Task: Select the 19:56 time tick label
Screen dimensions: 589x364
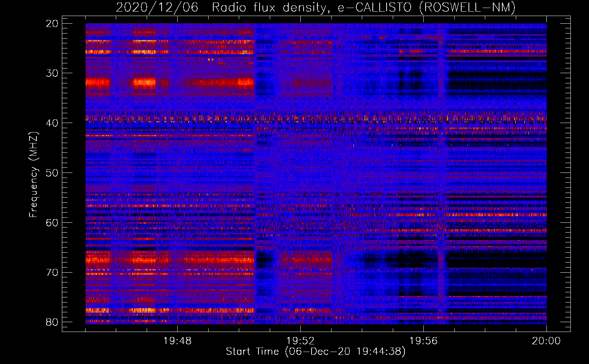Action: (x=423, y=341)
